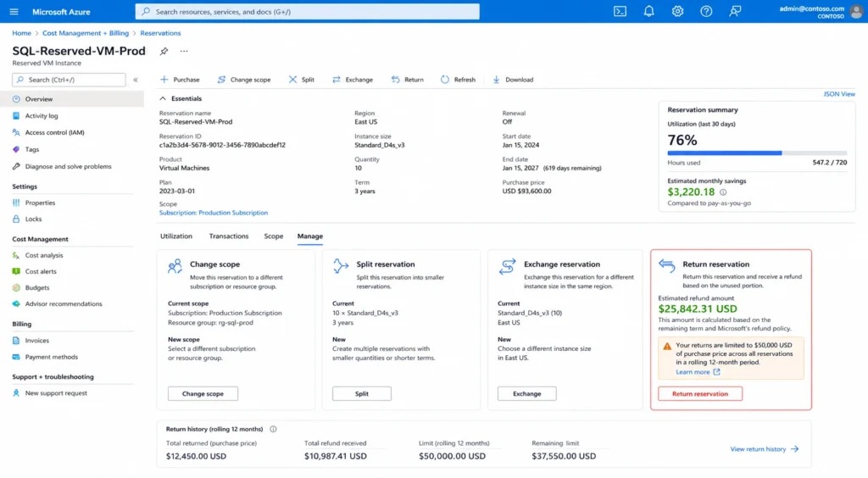Select Overview in the sidebar
Viewport: 868px width, 478px height.
pos(72,99)
